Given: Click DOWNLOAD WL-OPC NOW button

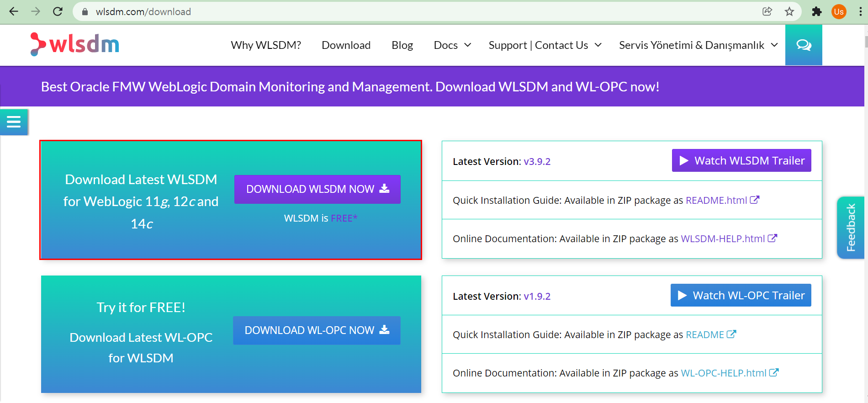Looking at the screenshot, I should (317, 330).
